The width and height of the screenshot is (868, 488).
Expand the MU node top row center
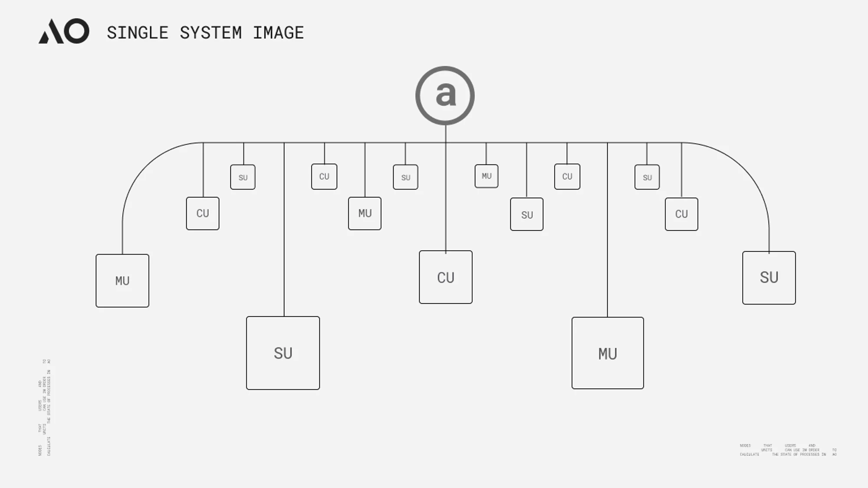coord(486,176)
